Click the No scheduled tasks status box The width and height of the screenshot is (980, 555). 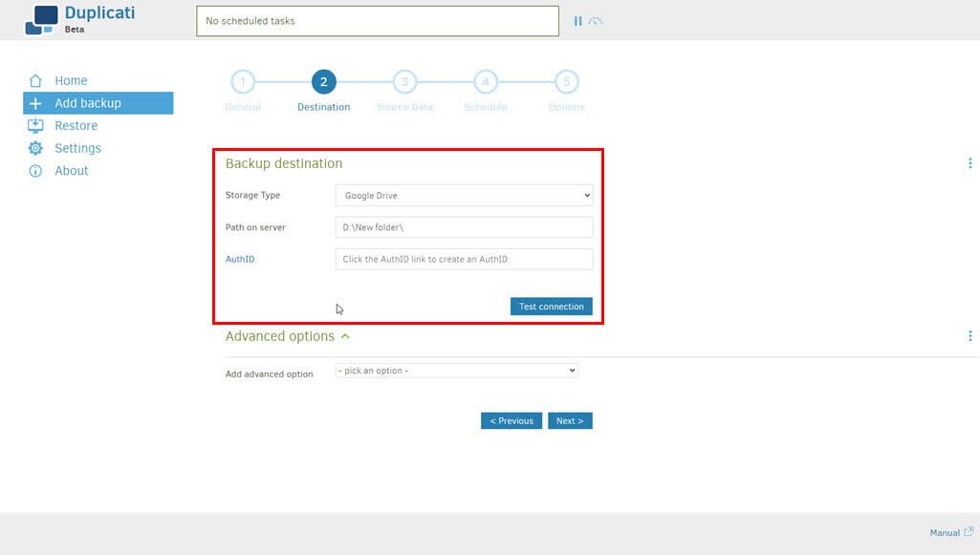pyautogui.click(x=378, y=21)
